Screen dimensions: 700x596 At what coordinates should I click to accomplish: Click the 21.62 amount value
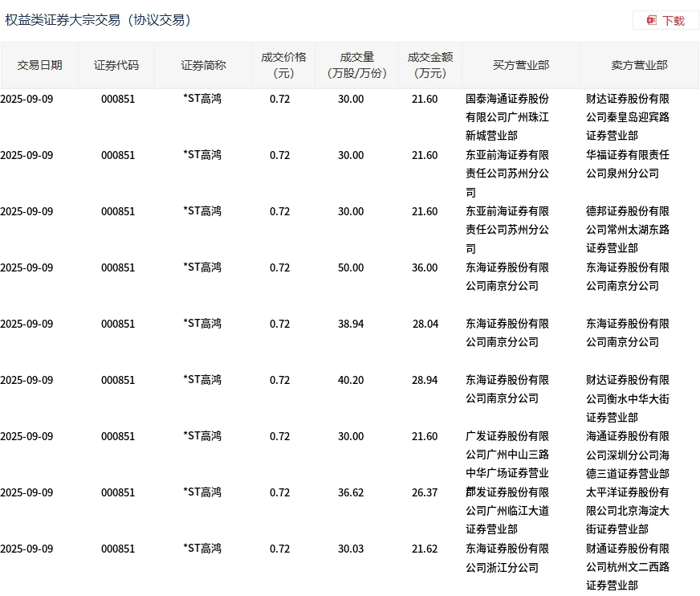coord(425,549)
